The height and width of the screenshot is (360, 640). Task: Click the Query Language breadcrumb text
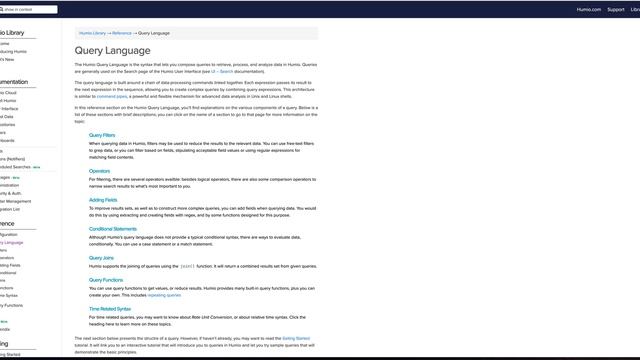coord(154,33)
